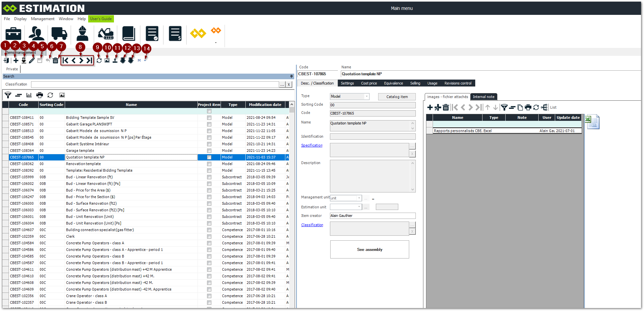Open the truck suppliers module icon
This screenshot has width=644, height=311.
coord(59,34)
